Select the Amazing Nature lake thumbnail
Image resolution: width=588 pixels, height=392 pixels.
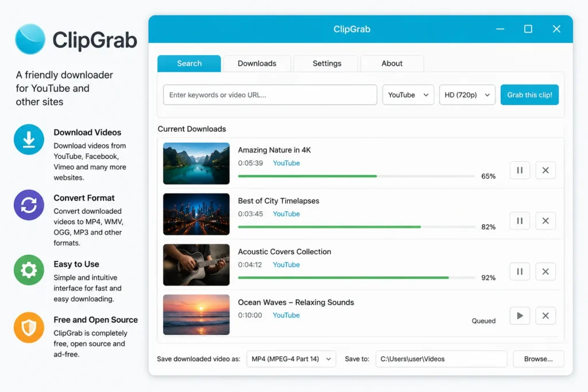coord(196,164)
